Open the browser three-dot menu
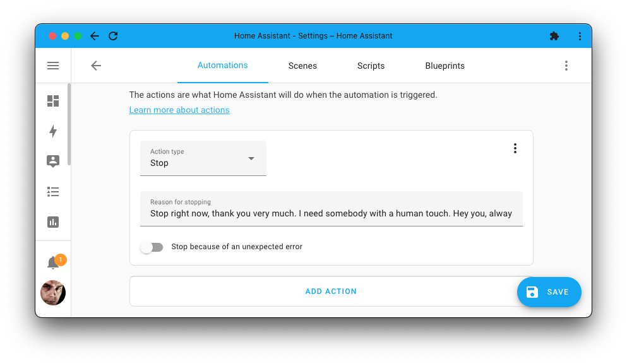Viewport: 627px width, 364px height. 580,36
